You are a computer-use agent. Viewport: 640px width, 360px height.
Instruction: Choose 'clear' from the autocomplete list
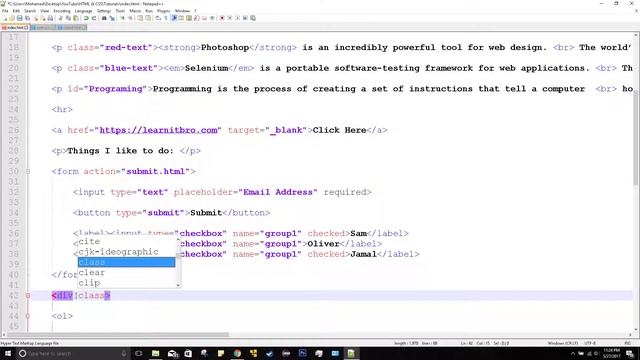[x=127, y=272]
